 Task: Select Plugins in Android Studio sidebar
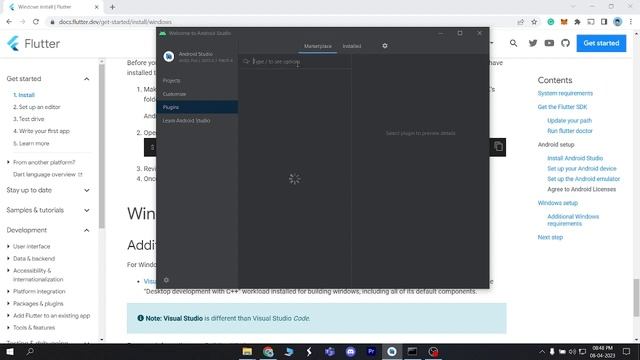pos(197,107)
